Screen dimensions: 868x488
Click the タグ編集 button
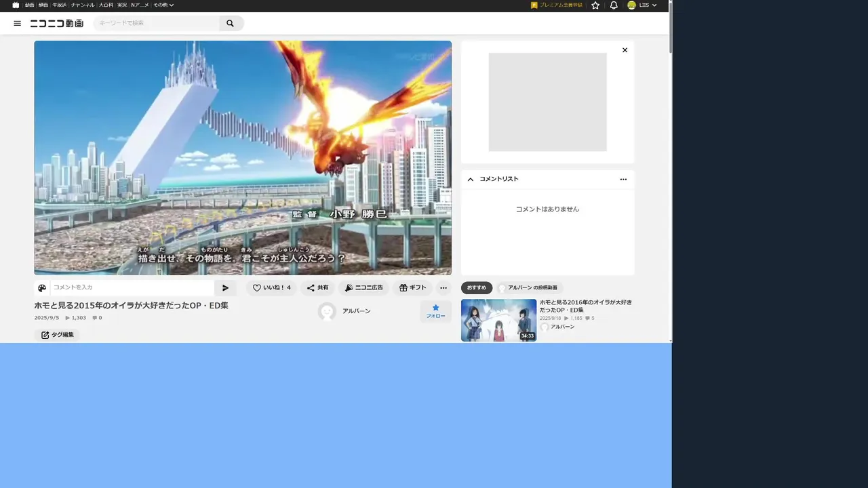[57, 335]
